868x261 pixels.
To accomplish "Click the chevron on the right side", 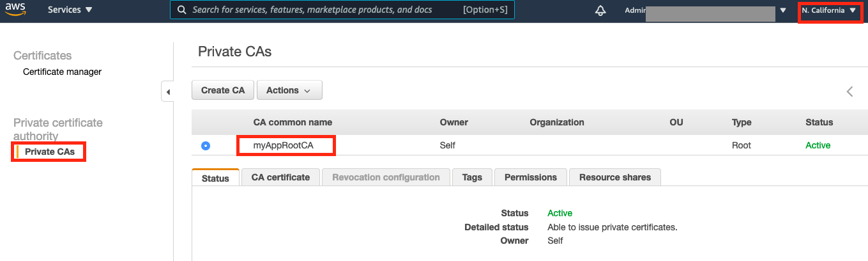I will pyautogui.click(x=849, y=91).
